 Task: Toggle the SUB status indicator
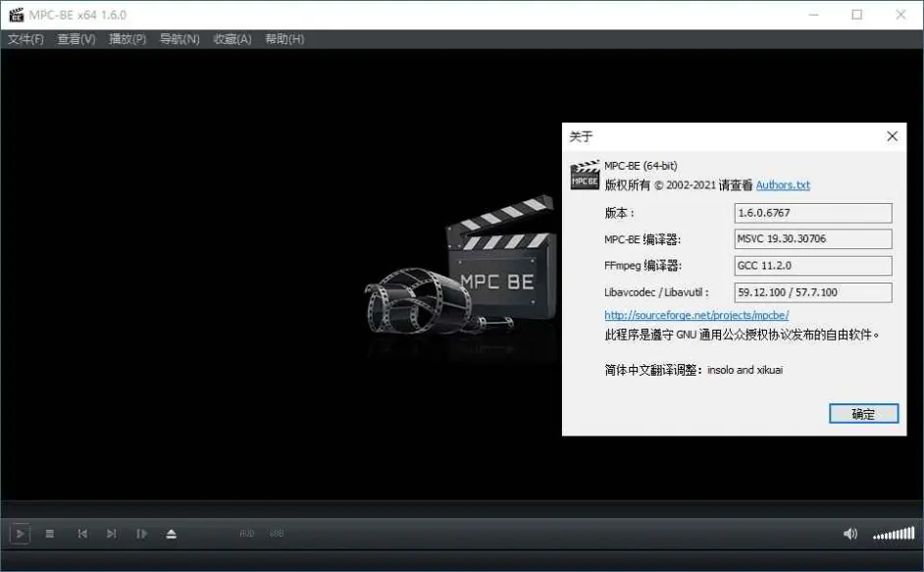tap(276, 533)
